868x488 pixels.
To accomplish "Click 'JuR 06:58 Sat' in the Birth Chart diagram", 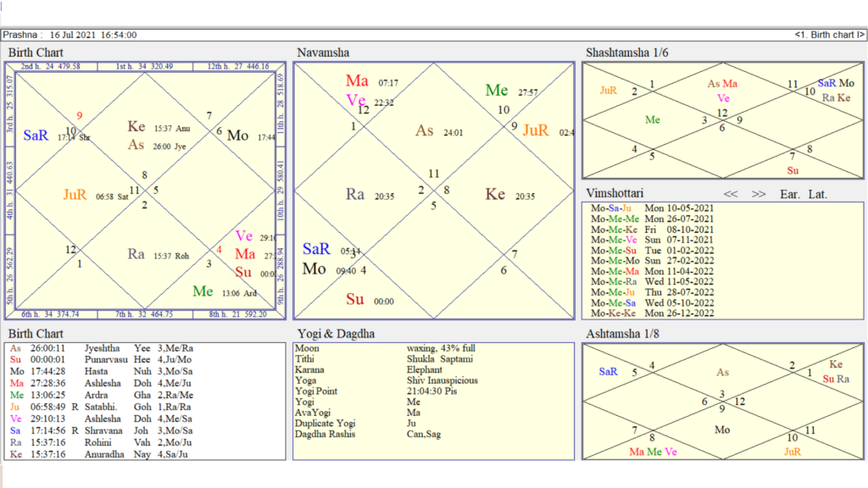I will coord(96,195).
